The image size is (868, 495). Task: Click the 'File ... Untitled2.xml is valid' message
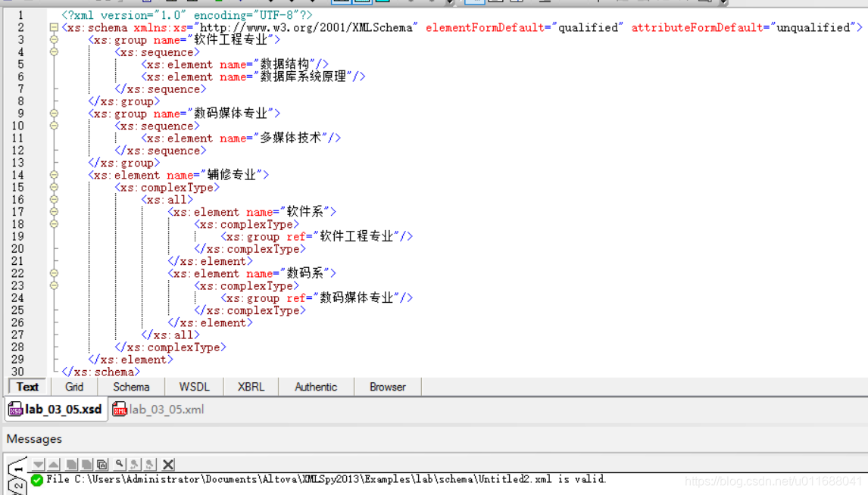pyautogui.click(x=326, y=480)
